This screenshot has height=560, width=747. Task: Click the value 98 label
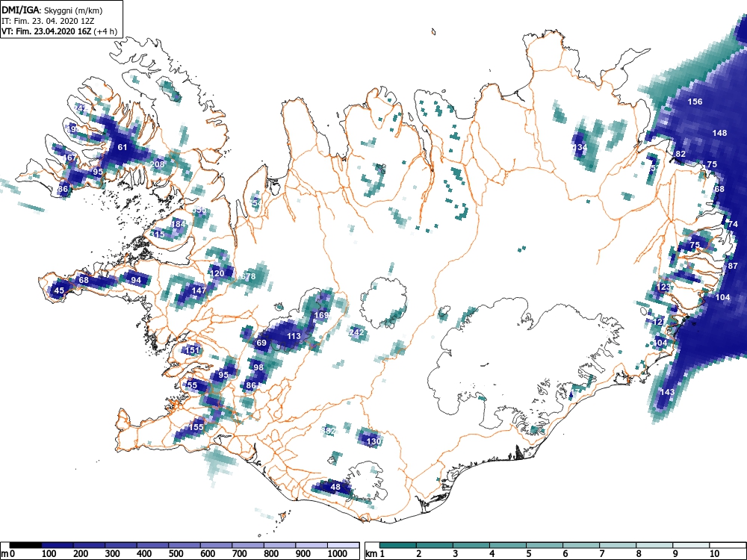tap(258, 367)
